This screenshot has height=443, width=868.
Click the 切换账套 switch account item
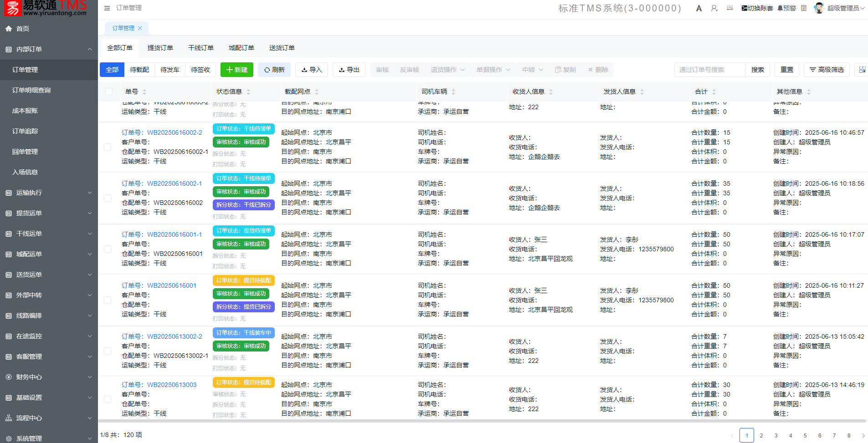757,8
